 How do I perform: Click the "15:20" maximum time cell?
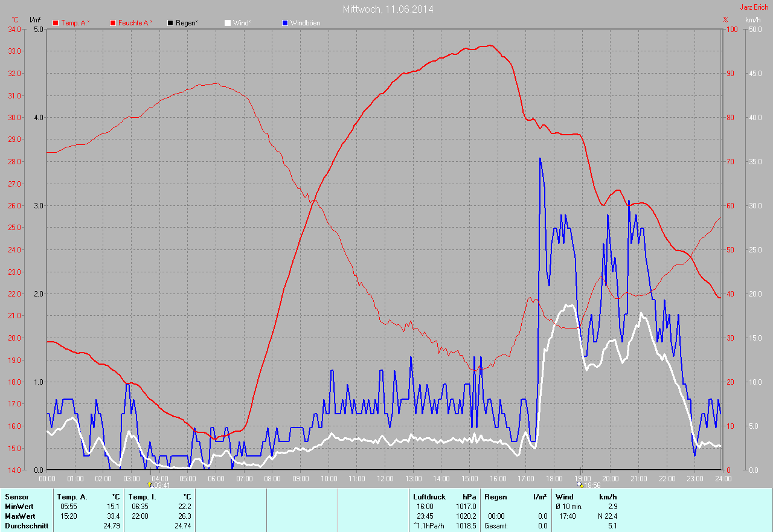pos(69,516)
